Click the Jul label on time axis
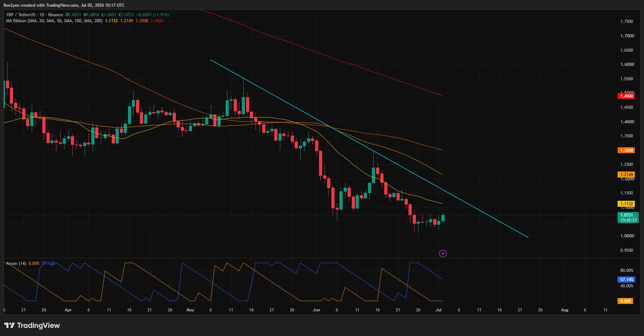Viewport: 644px width, 336px height. [438, 310]
